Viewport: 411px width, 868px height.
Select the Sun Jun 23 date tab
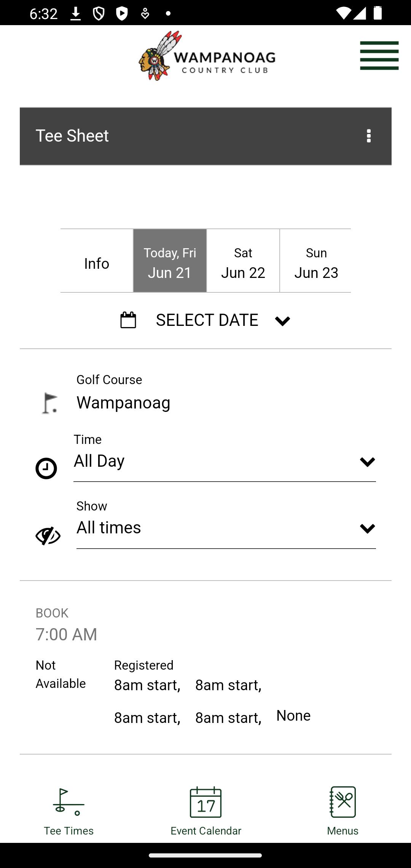(316, 261)
